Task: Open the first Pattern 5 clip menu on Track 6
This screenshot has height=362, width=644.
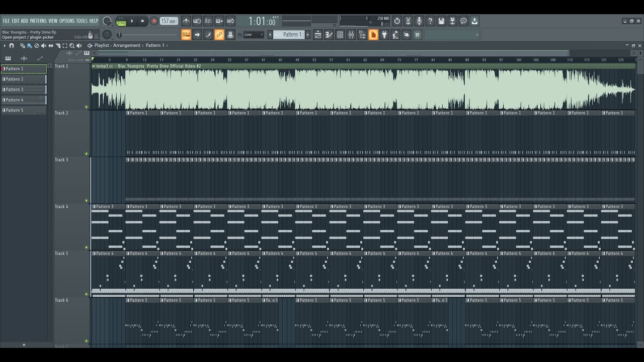Action: pos(128,300)
